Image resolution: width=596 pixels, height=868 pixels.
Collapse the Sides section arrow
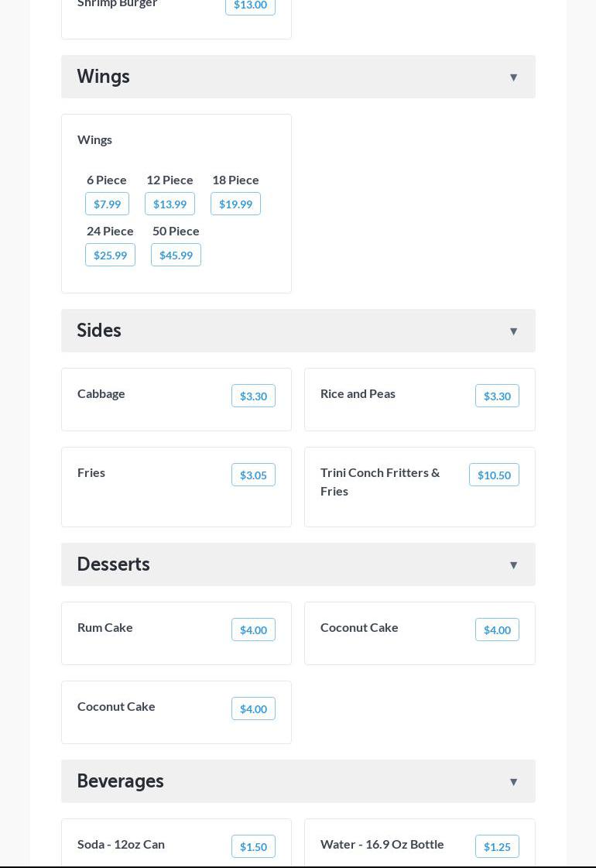(x=513, y=331)
